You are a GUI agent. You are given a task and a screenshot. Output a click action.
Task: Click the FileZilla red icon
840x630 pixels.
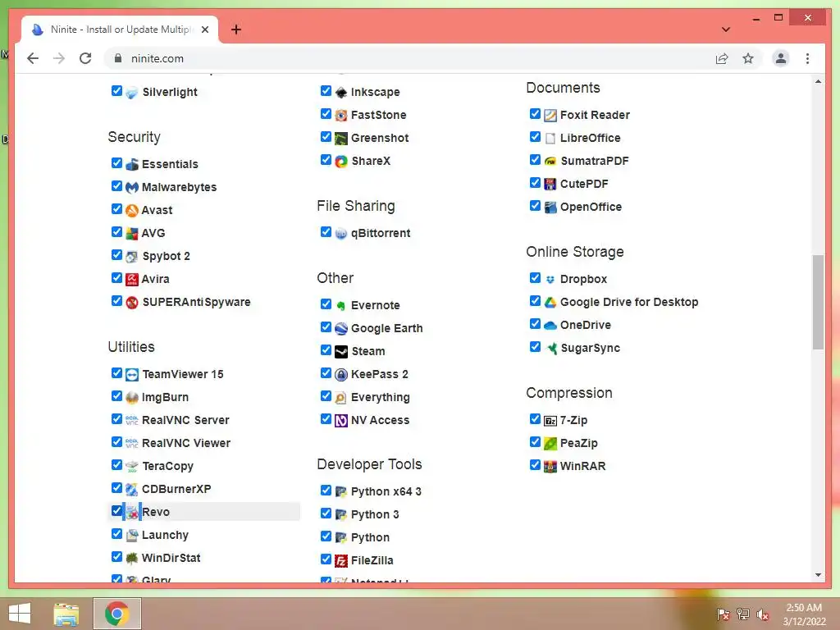click(341, 561)
